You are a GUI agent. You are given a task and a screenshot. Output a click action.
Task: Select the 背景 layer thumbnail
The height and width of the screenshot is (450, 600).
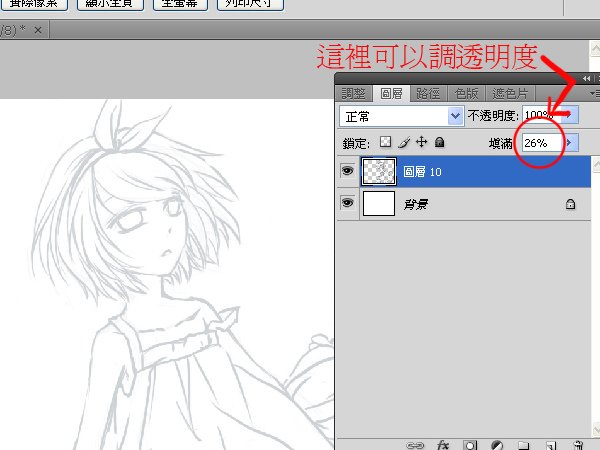(x=379, y=203)
